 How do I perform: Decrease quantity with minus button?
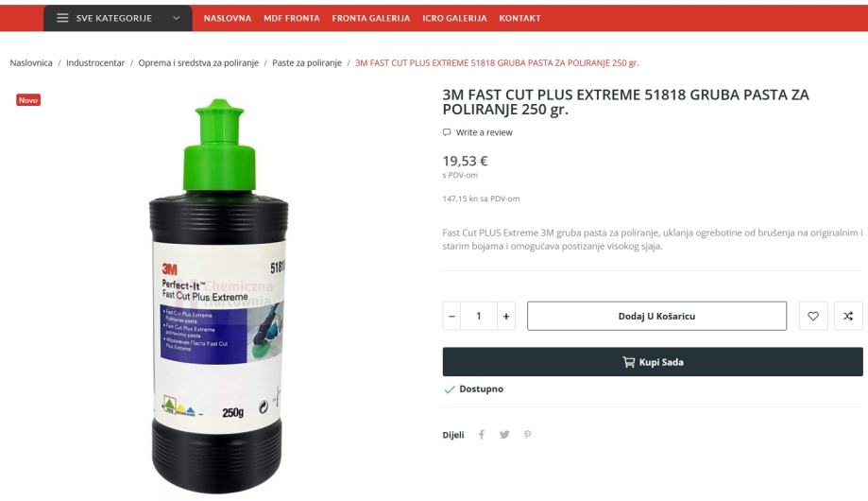[451, 316]
